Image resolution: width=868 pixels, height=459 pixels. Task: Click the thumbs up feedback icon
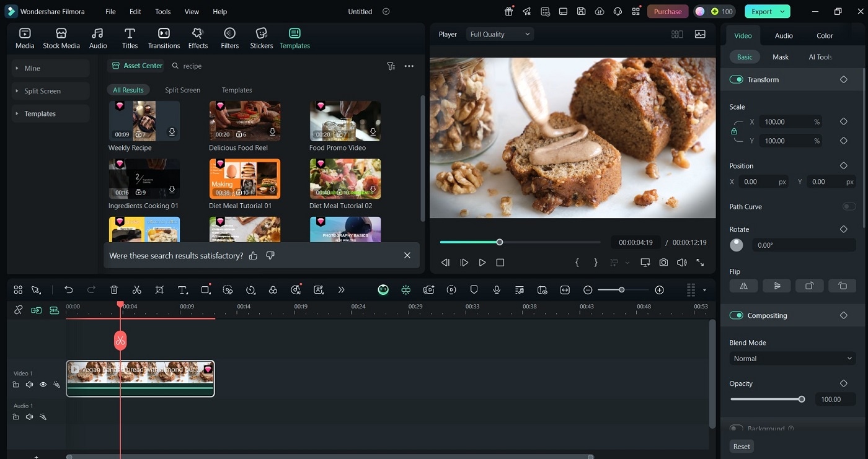tap(253, 255)
